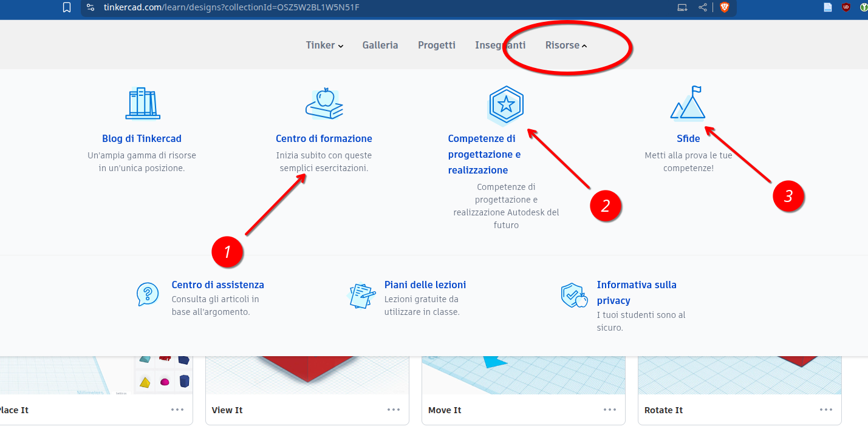This screenshot has width=868, height=432.
Task: Open the Centro di formazione link
Action: pyautogui.click(x=324, y=138)
